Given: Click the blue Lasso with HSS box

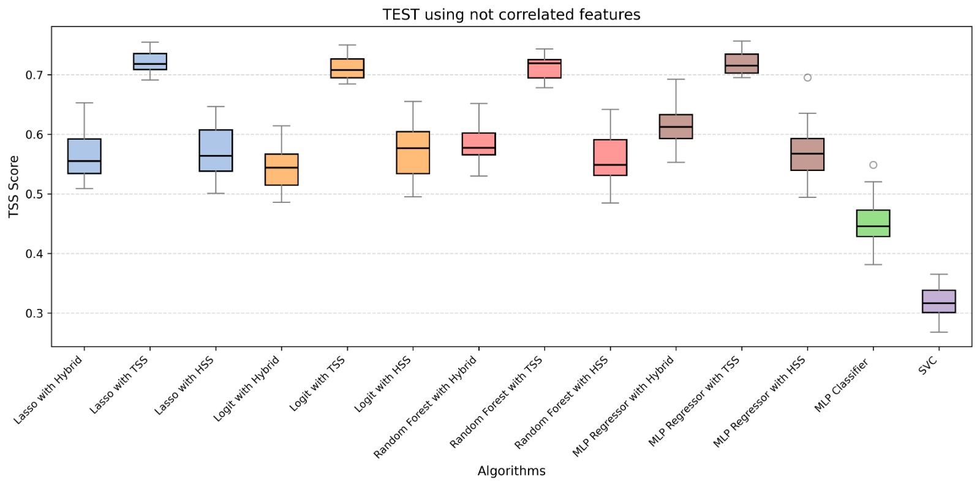Looking at the screenshot, I should (x=216, y=150).
